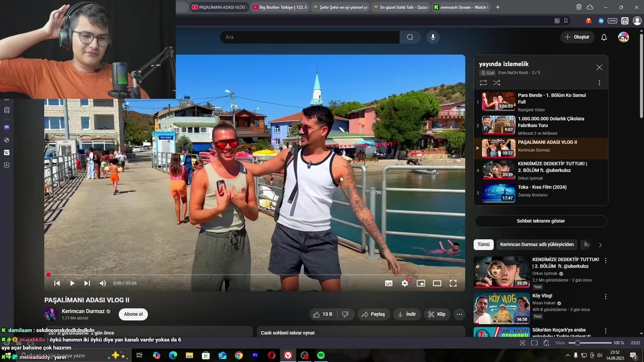644x362 pixels.
Task: Select '1.000.000.000 Dolarlık Çikolata Fabrikası Turu'
Action: [541, 125]
